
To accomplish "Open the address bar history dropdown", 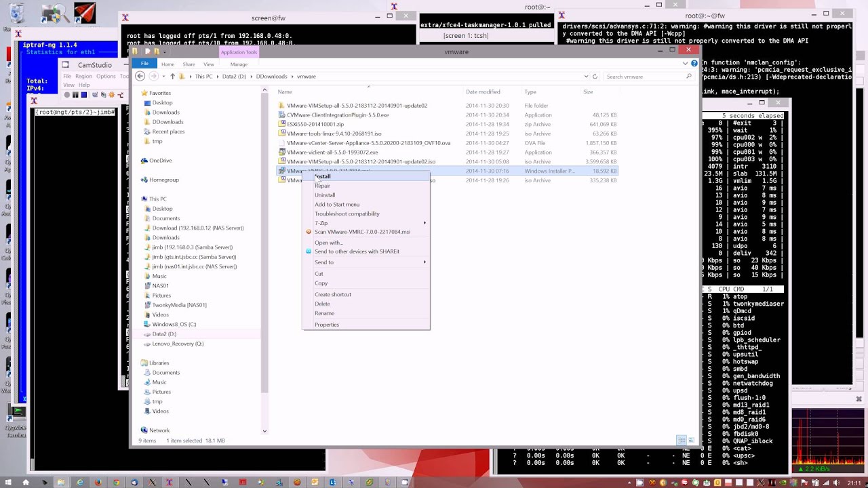I will (x=586, y=77).
